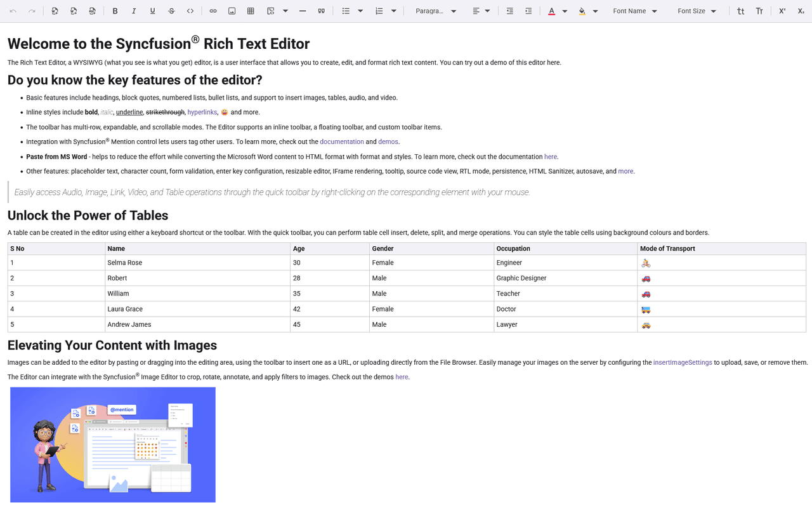Click the Create Table icon
The width and height of the screenshot is (812, 512).
pyautogui.click(x=251, y=11)
